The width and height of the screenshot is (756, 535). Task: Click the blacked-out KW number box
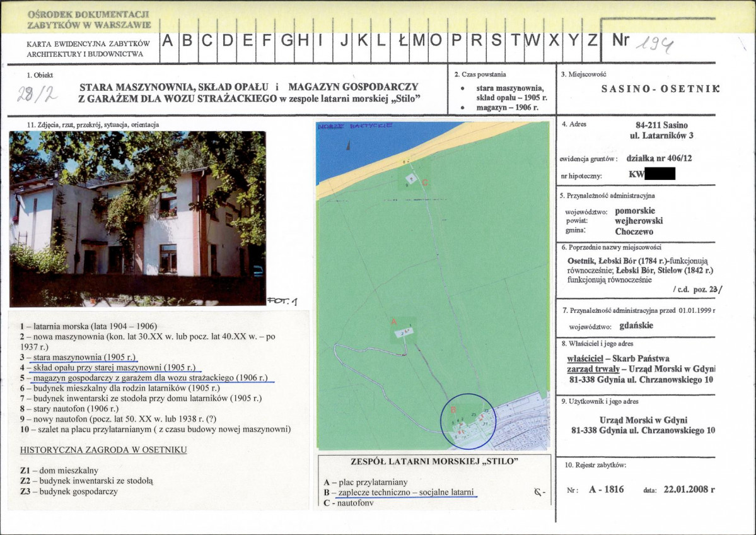[x=660, y=173]
